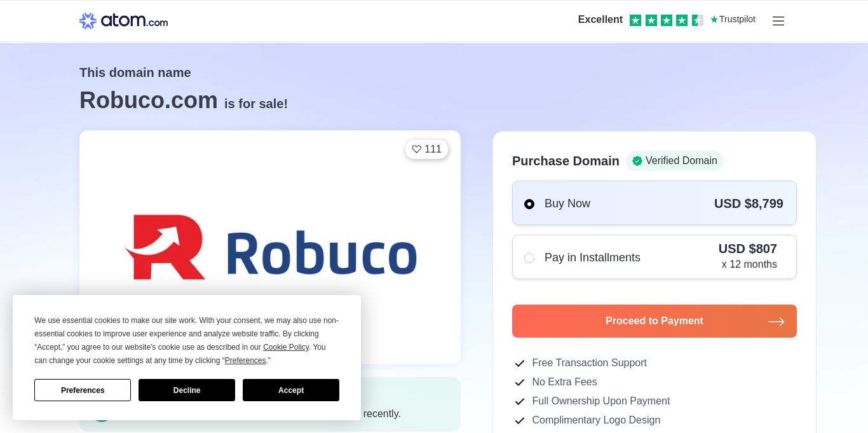
Task: Click the atom.com logo
Action: pos(124,21)
